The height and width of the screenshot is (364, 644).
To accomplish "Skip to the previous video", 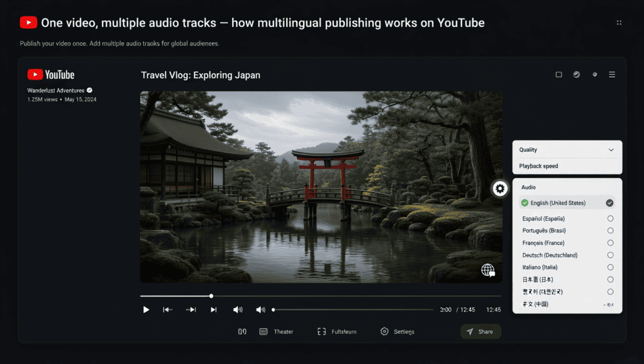I will click(x=167, y=310).
